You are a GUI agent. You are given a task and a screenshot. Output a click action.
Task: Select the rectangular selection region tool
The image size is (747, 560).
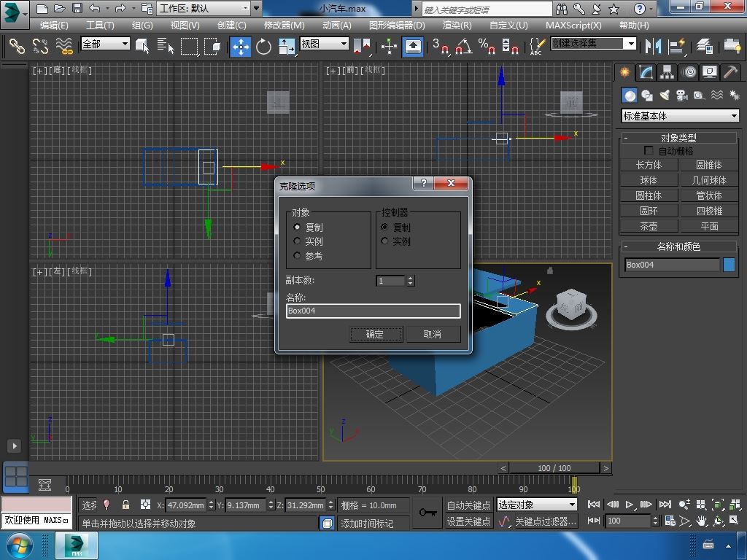189,46
